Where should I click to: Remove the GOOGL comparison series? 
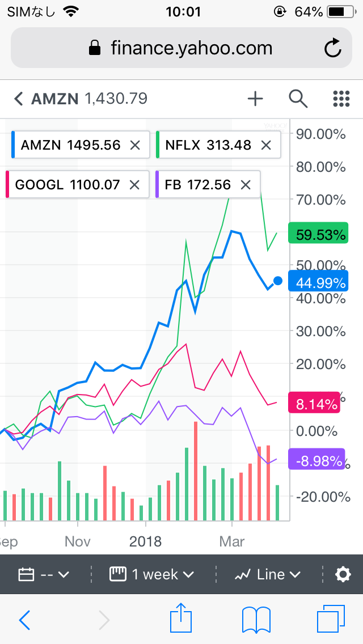pyautogui.click(x=134, y=185)
